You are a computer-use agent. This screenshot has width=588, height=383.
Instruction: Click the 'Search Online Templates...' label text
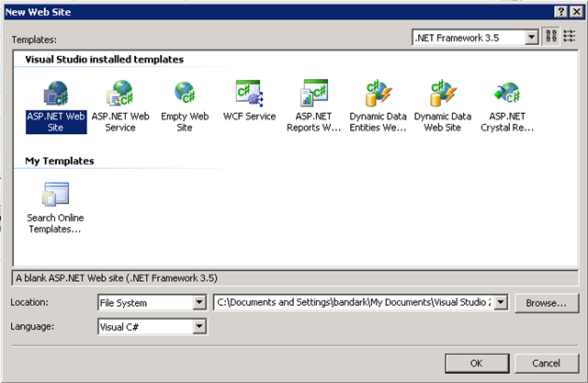tap(55, 223)
